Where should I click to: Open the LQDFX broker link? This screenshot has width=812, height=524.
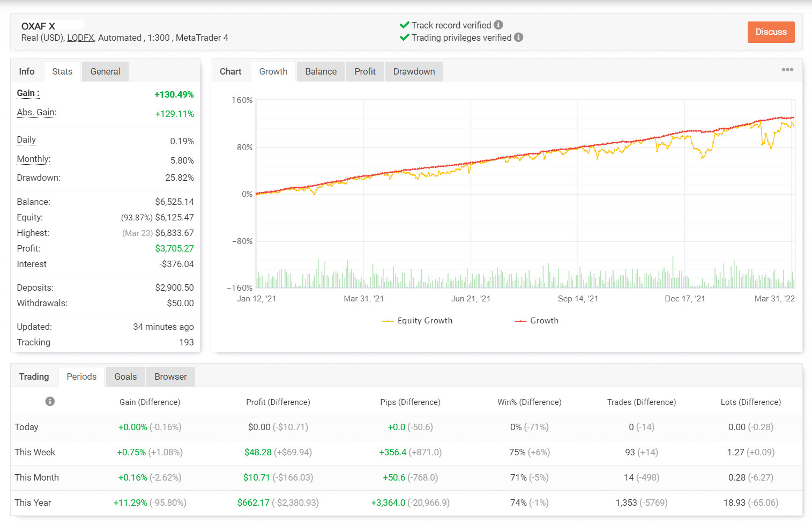80,38
